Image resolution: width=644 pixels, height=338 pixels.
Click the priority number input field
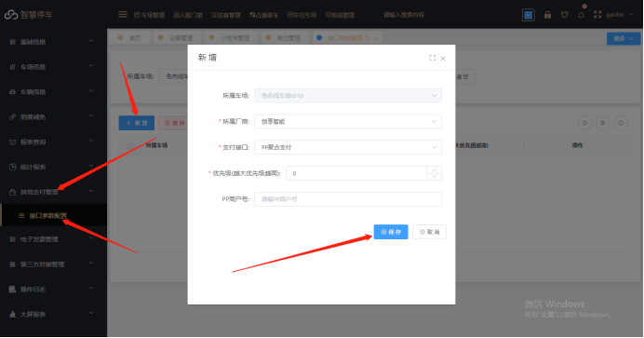(356, 173)
